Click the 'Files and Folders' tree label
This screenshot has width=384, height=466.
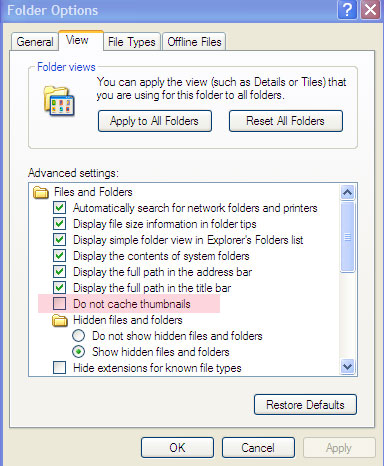point(93,192)
